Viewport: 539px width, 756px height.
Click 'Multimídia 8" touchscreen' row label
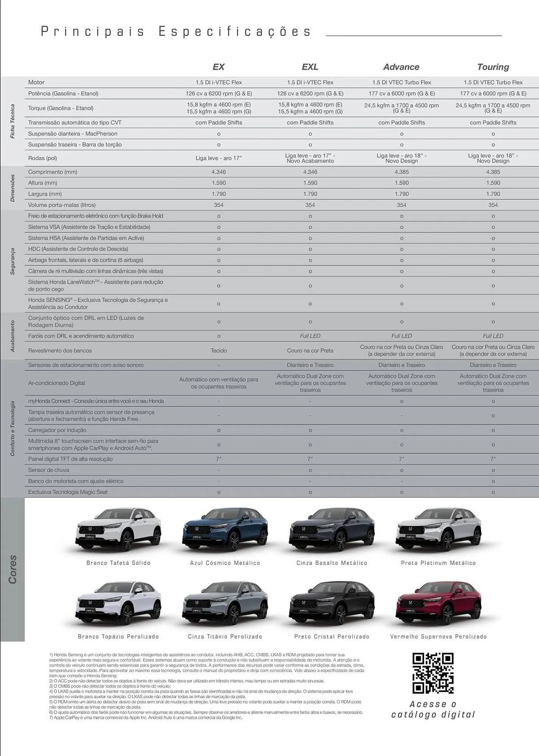93,445
